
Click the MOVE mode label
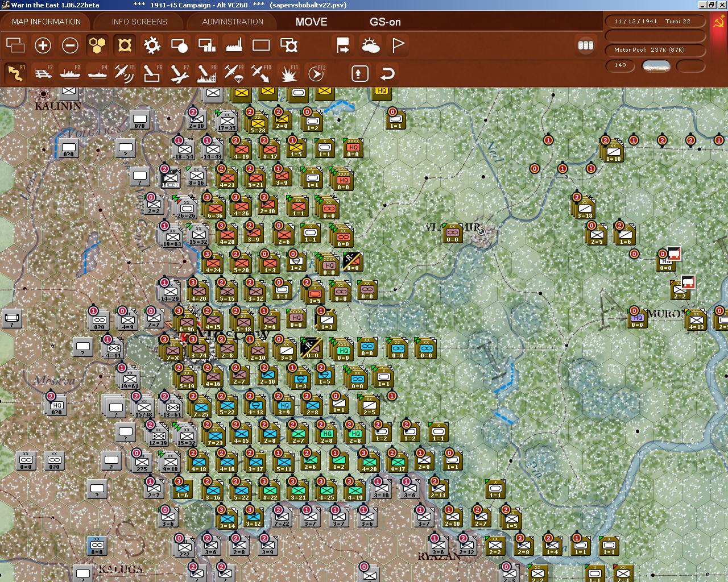pyautogui.click(x=311, y=22)
